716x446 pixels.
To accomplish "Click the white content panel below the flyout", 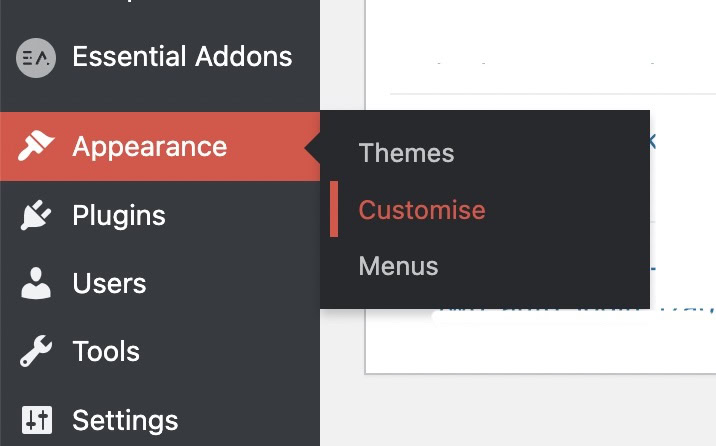I will pyautogui.click(x=540, y=345).
